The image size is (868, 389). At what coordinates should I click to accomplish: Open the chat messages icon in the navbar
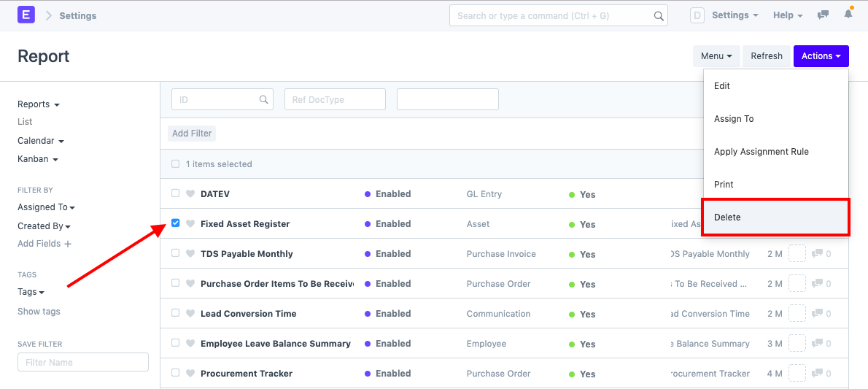click(823, 15)
